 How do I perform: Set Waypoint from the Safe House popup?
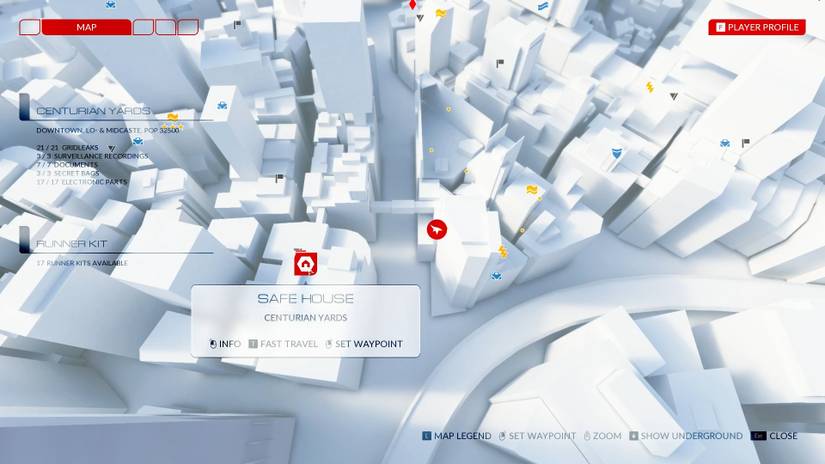coord(364,344)
